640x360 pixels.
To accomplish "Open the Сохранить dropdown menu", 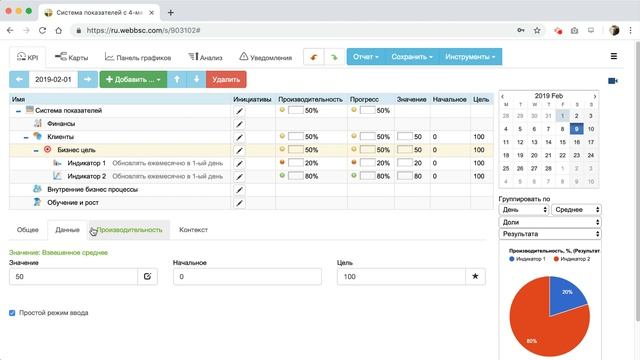I will [412, 57].
